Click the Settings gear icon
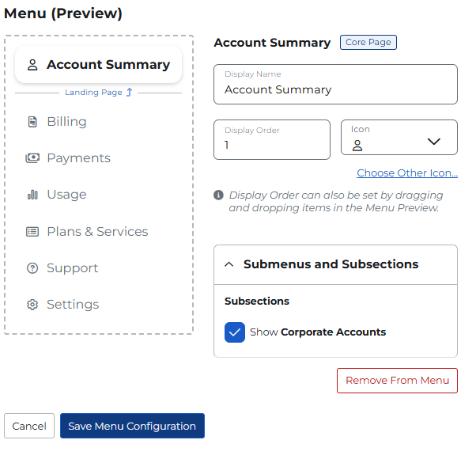 (32, 305)
